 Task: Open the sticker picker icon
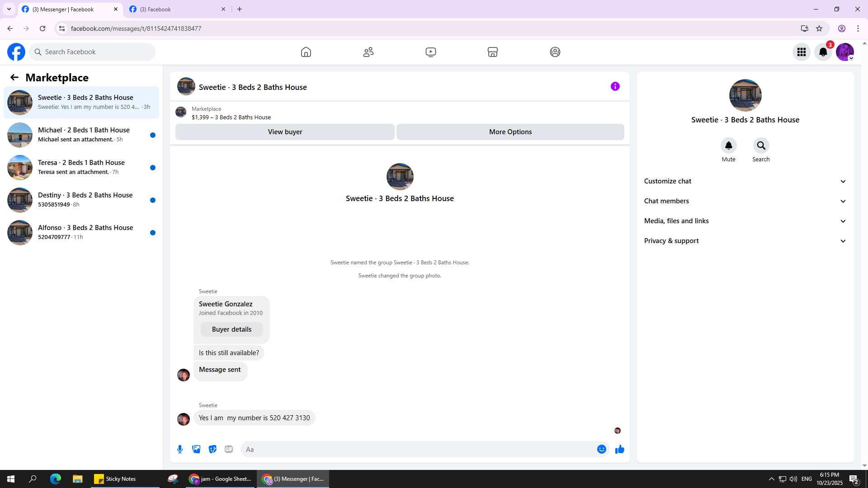point(212,449)
